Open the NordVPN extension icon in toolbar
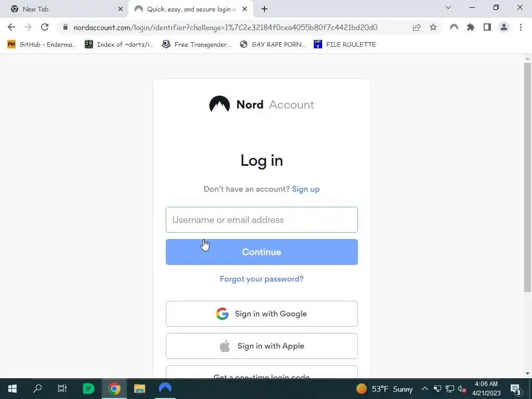 click(454, 27)
